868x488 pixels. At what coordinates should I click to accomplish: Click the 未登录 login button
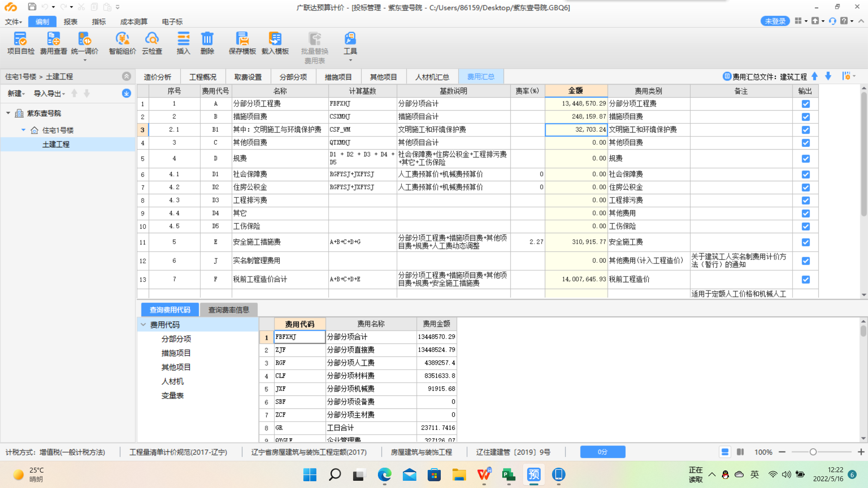775,21
